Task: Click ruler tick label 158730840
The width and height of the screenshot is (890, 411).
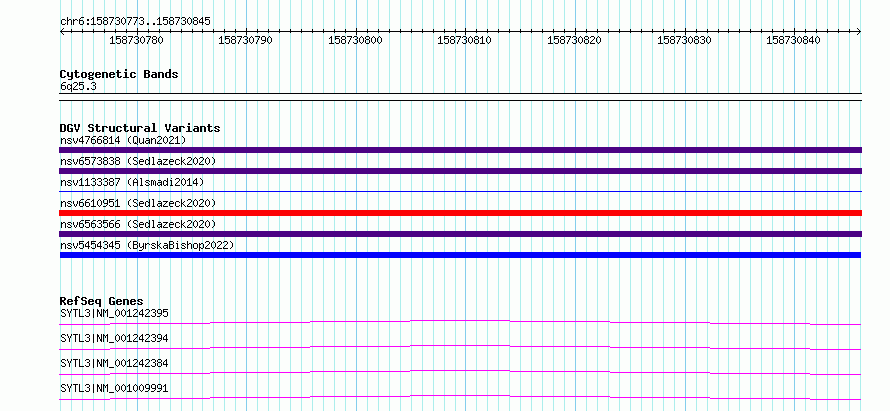Action: 794,40
